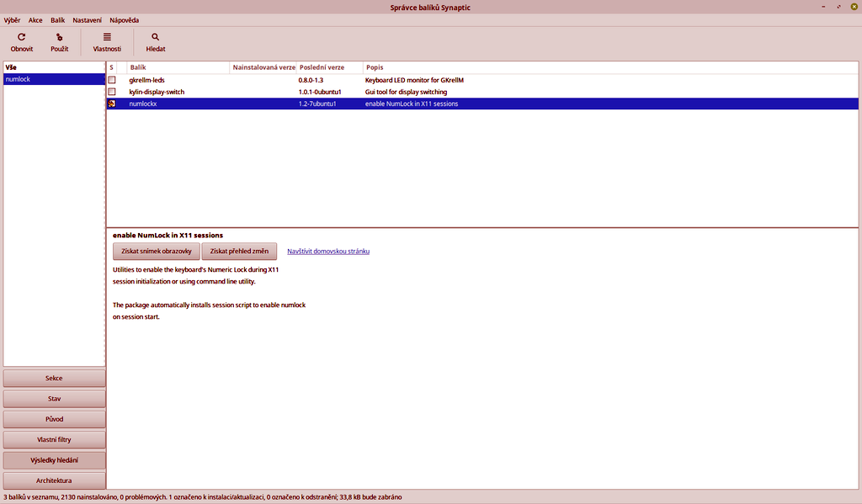Click the Použít apply icon
862x504 pixels.
point(59,37)
